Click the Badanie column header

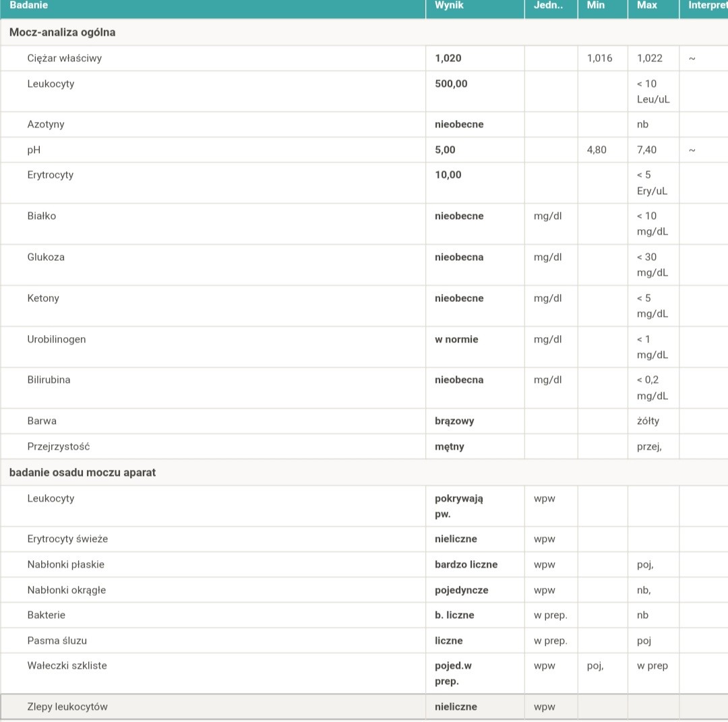click(28, 5)
